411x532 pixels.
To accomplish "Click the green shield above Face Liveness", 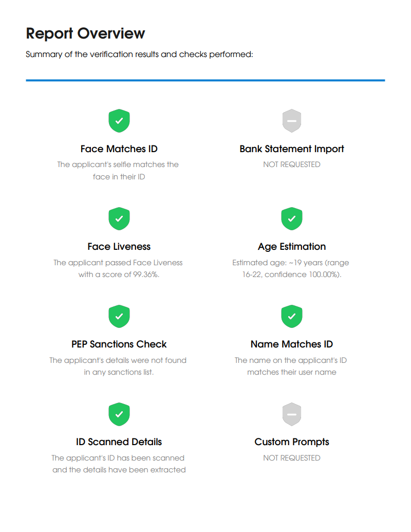I will 119,219.
